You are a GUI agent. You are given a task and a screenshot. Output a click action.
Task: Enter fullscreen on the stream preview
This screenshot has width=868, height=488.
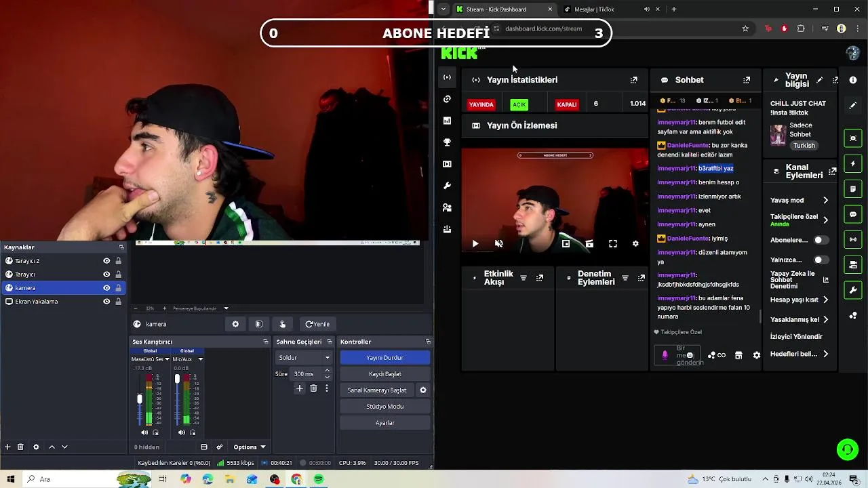point(613,243)
